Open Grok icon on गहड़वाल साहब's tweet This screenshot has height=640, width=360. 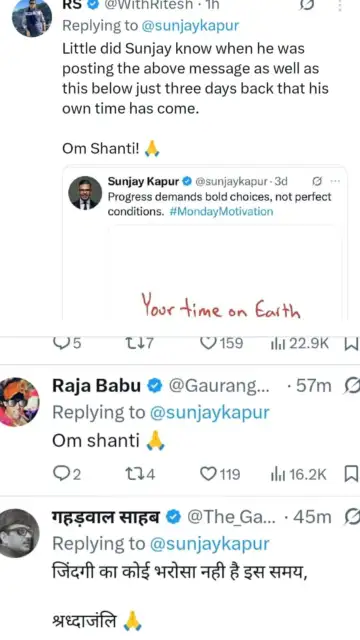click(x=353, y=517)
